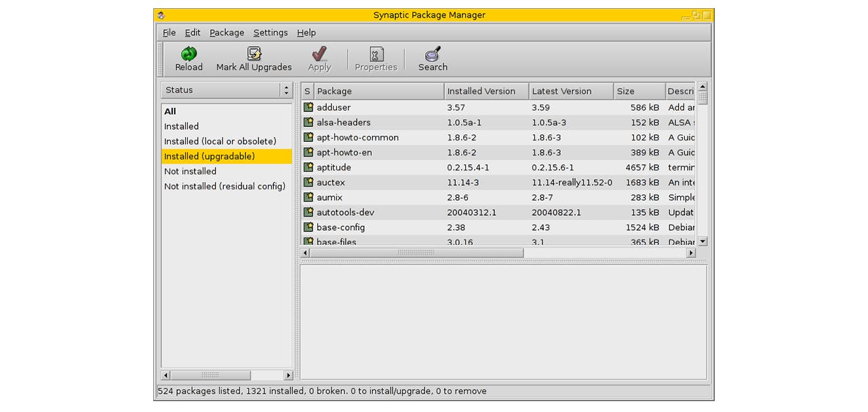Select 'Installed (local or obsolete)' filter
Viewport: 868px width, 412px height.
pos(220,141)
